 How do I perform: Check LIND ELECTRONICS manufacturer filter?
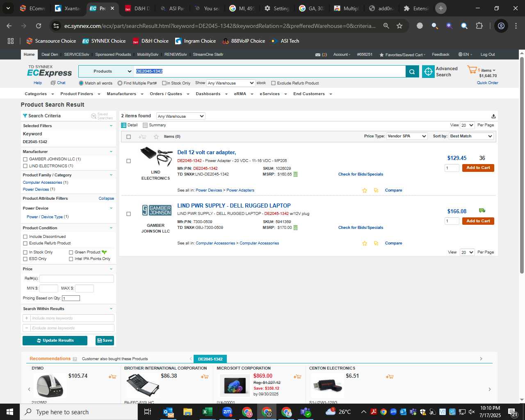[x=25, y=166]
